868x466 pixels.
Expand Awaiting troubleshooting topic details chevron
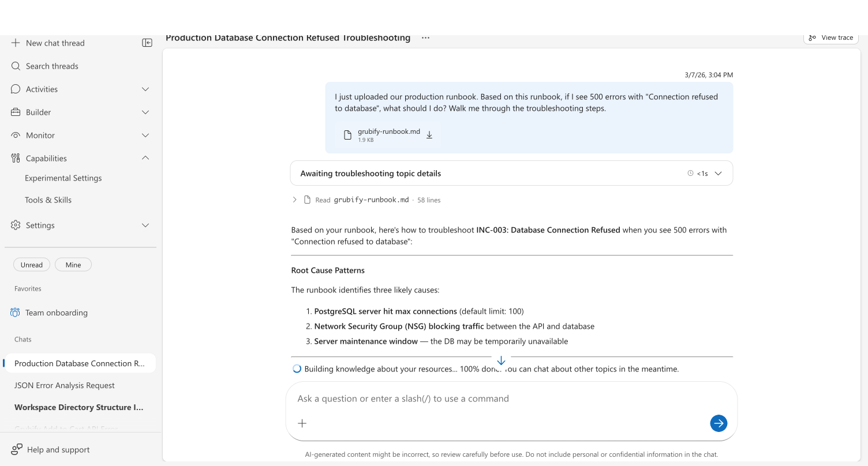(x=719, y=173)
